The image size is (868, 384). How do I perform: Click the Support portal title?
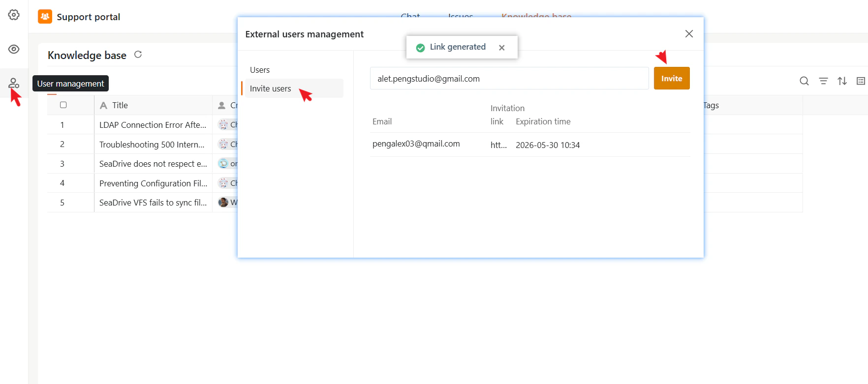tap(89, 17)
